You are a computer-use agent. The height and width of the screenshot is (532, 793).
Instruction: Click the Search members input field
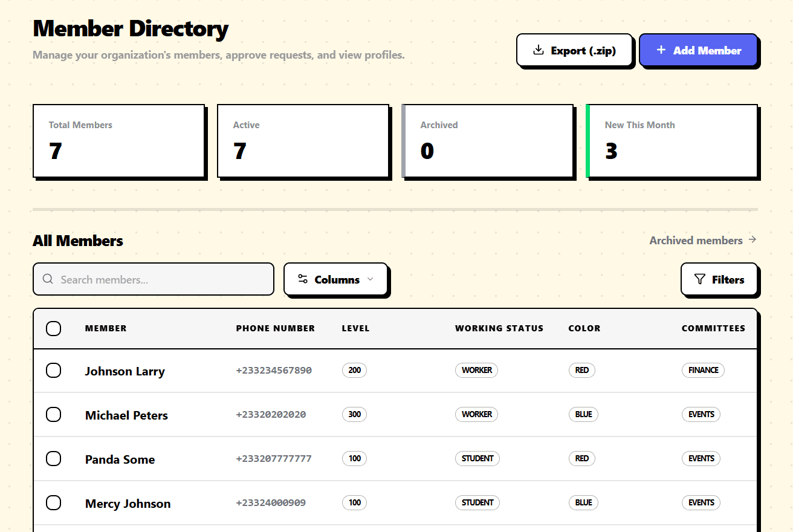point(154,279)
